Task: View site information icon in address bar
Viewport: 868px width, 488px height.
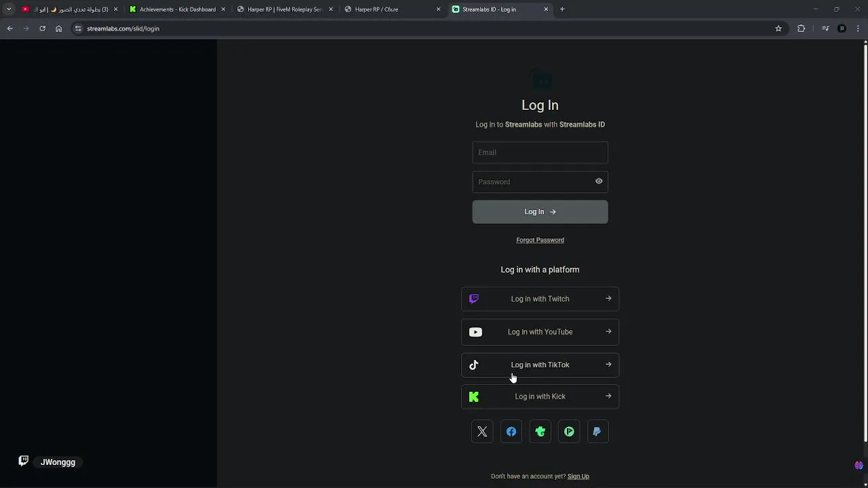Action: coord(78,28)
